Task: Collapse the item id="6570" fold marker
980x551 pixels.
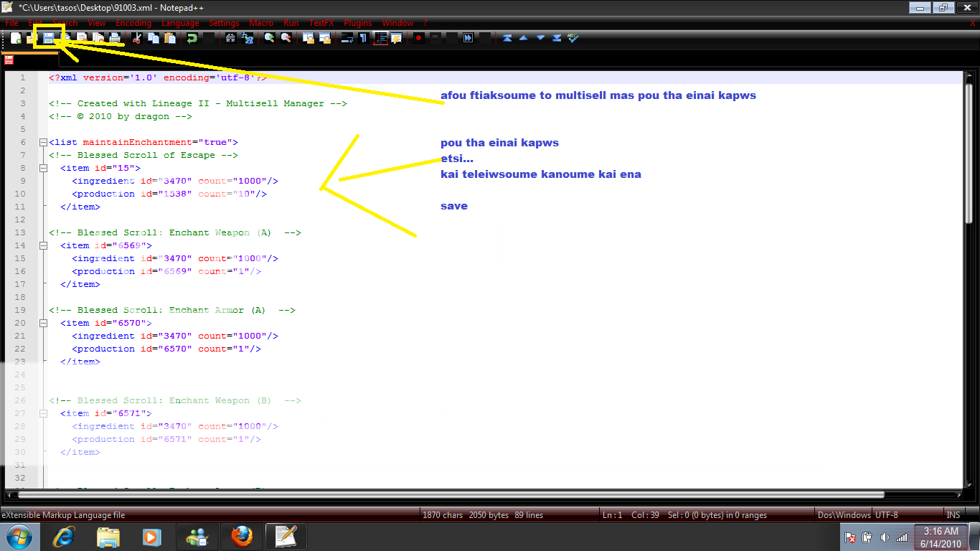Action: pyautogui.click(x=43, y=323)
